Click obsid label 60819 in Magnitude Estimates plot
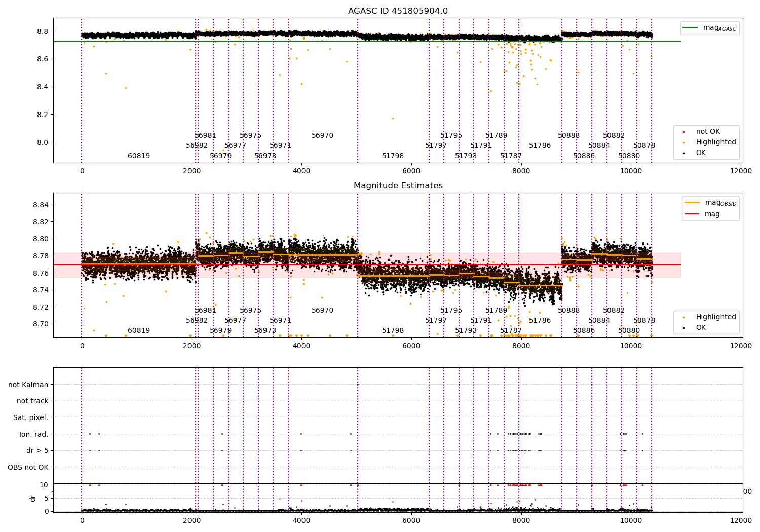This screenshot has width=760, height=532. pyautogui.click(x=139, y=331)
